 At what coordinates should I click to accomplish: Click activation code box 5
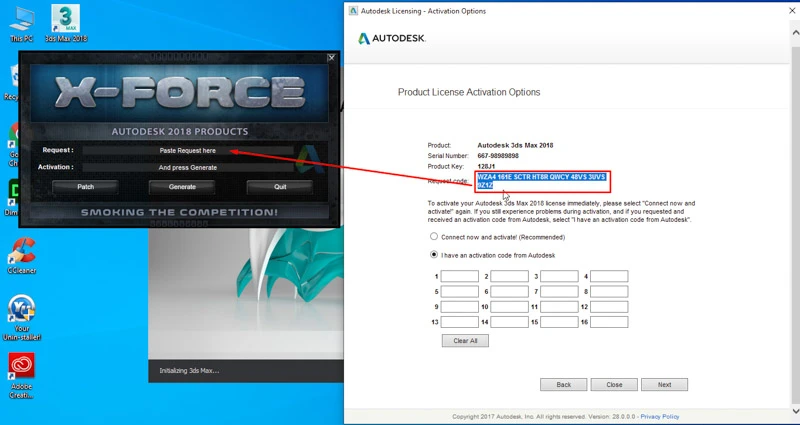point(460,292)
